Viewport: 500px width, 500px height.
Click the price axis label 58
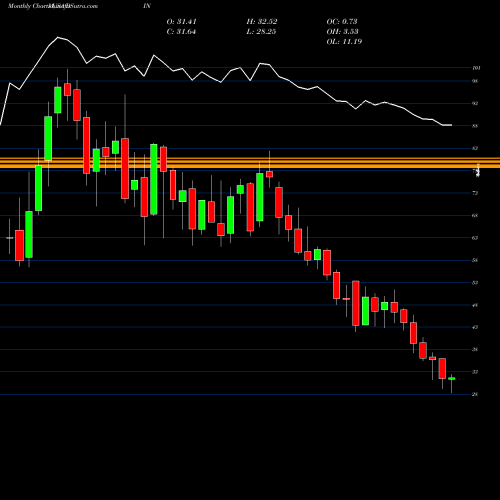click(475, 260)
